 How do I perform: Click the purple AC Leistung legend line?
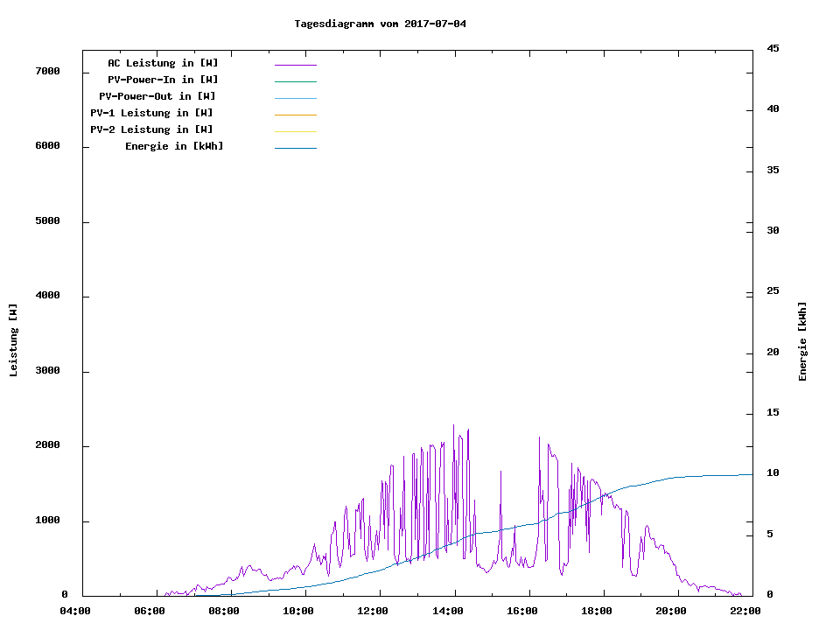[x=295, y=65]
